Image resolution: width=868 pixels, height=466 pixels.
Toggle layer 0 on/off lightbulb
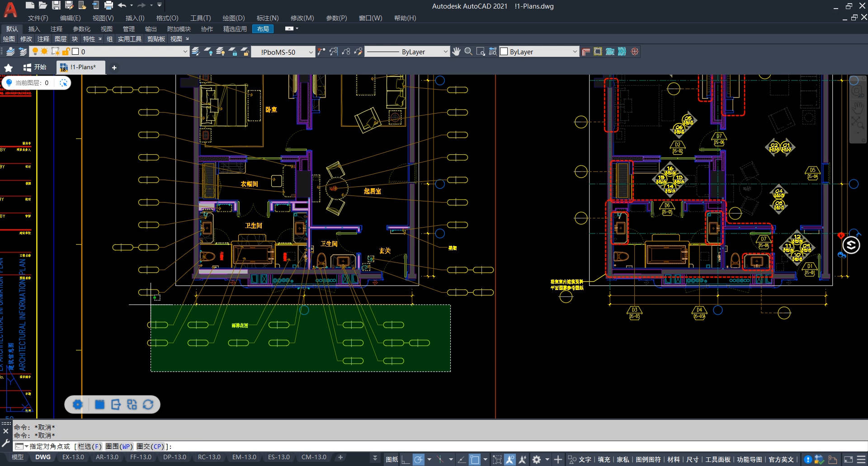[35, 52]
